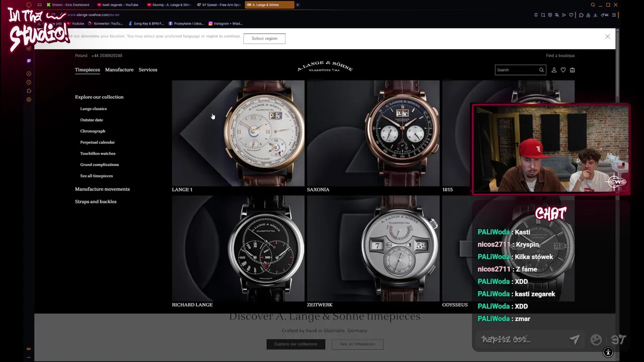Open the AI assistant toolbar icon
644x362 pixels.
[605, 15]
